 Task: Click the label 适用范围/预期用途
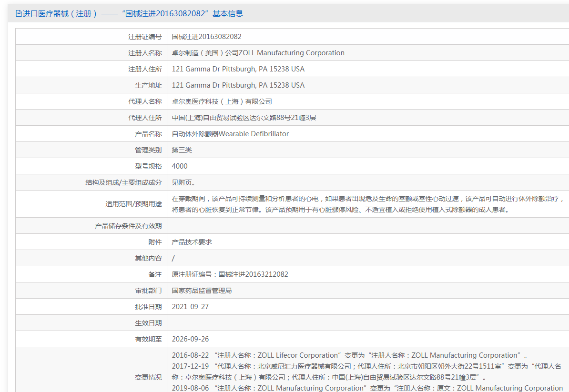pyautogui.click(x=133, y=204)
